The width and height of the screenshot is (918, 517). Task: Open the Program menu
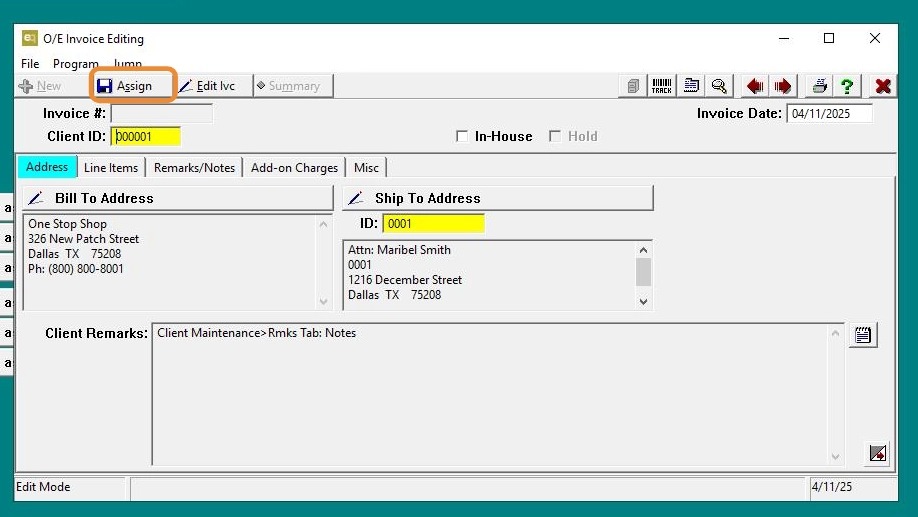(x=76, y=63)
